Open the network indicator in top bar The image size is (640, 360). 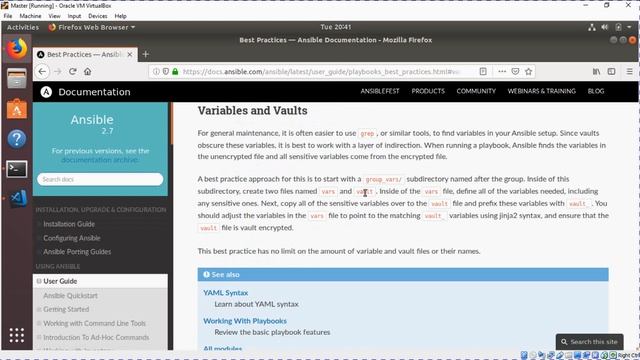tap(592, 27)
